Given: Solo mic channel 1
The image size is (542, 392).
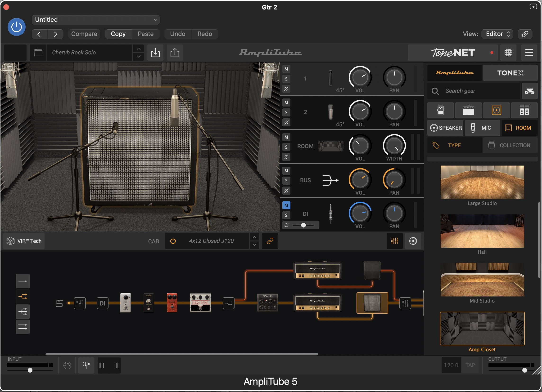Looking at the screenshot, I should (286, 79).
